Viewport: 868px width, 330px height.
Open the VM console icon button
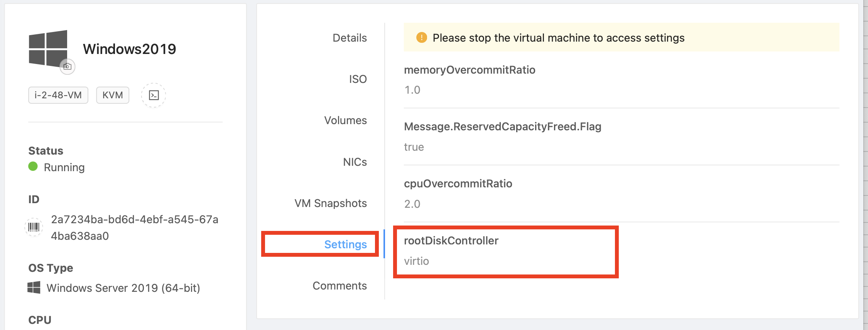(x=154, y=95)
